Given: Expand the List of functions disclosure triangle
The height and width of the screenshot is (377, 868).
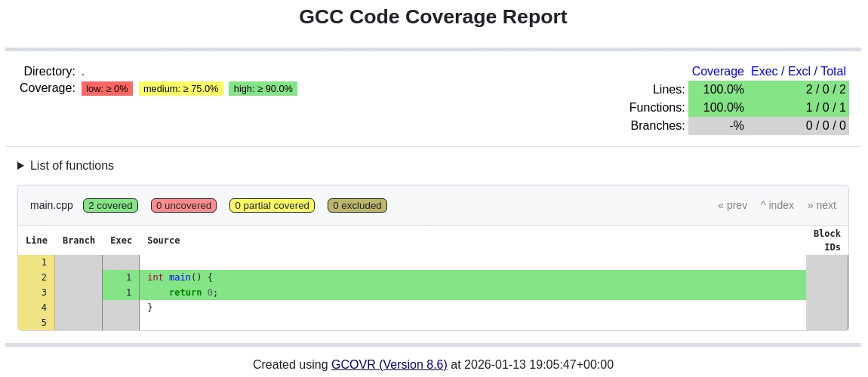Looking at the screenshot, I should click(21, 165).
